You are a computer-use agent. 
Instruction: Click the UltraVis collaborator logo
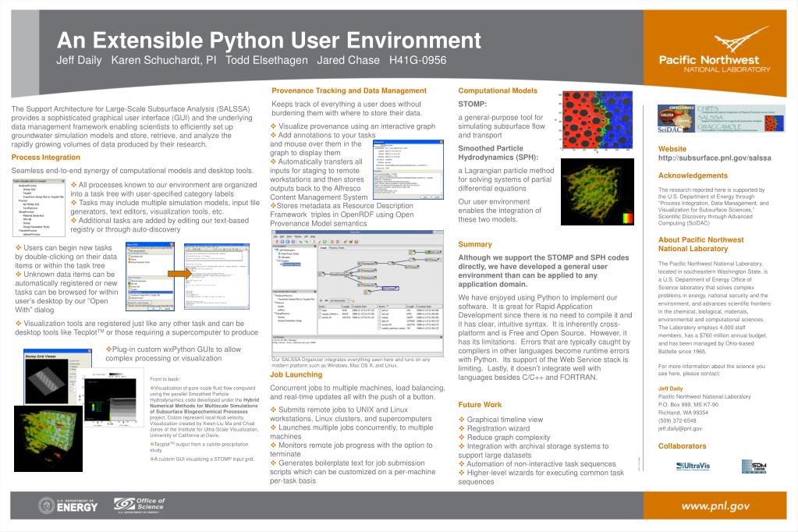[693, 466]
